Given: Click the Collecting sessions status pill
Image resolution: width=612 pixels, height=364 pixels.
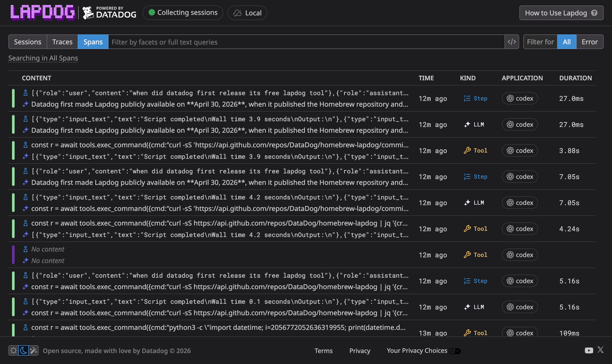Looking at the screenshot, I should tap(183, 13).
